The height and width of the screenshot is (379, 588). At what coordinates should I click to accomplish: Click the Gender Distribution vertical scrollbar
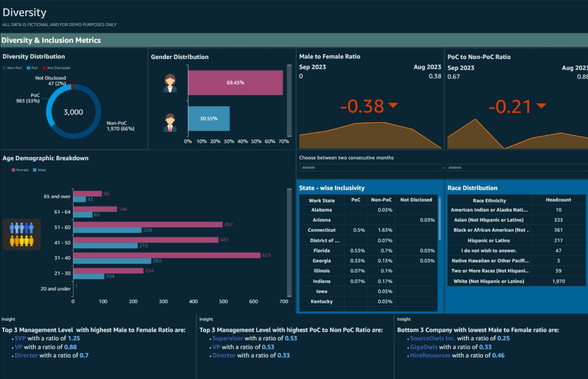coord(289,100)
